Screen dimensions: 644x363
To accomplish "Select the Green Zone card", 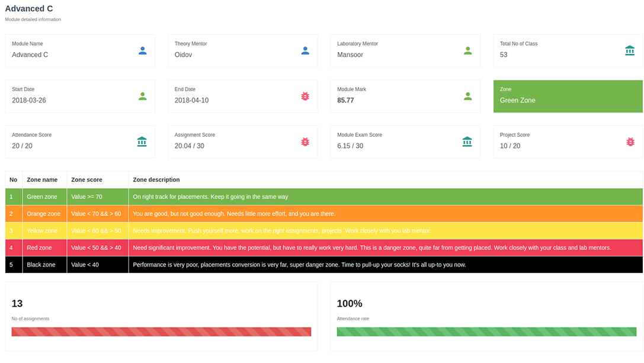I will 568,96.
